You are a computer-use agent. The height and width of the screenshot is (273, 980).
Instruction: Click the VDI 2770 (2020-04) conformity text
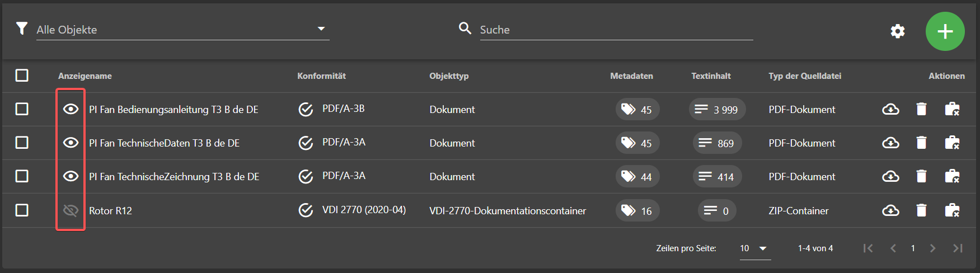click(364, 210)
